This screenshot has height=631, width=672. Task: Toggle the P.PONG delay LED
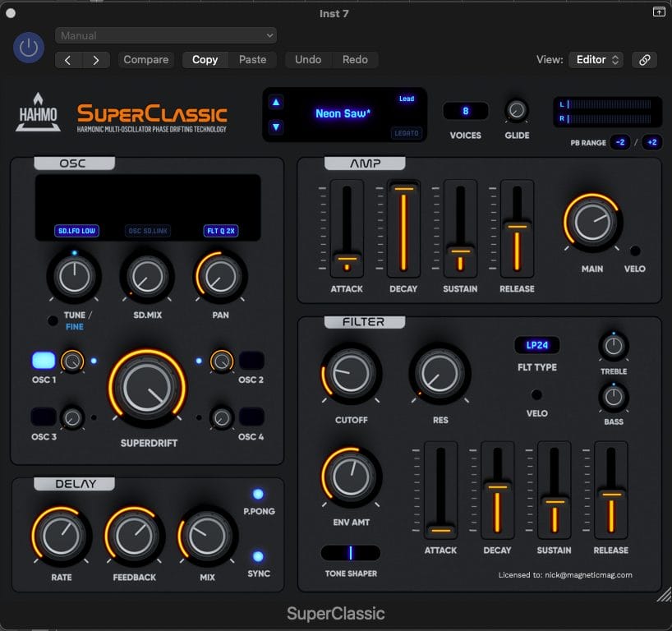[258, 494]
